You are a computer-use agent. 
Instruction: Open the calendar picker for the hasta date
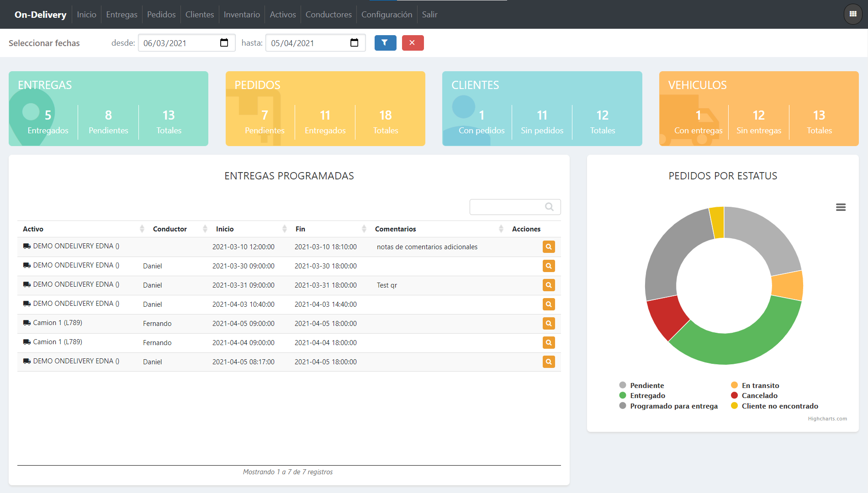point(354,43)
